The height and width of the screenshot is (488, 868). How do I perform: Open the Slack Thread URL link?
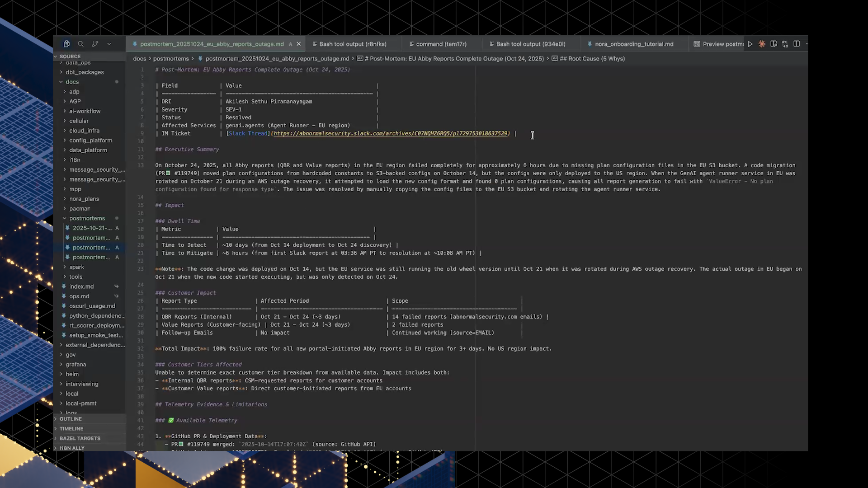tap(391, 134)
